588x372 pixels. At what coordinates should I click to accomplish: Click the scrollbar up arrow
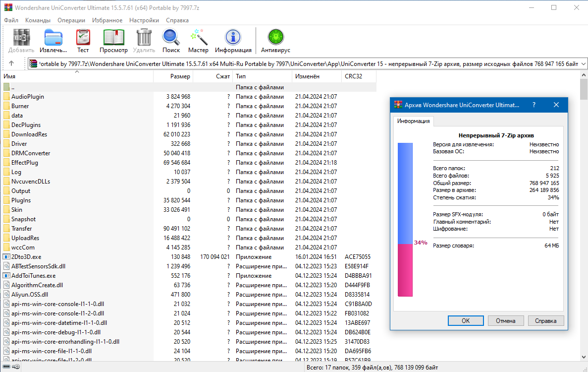pos(584,75)
